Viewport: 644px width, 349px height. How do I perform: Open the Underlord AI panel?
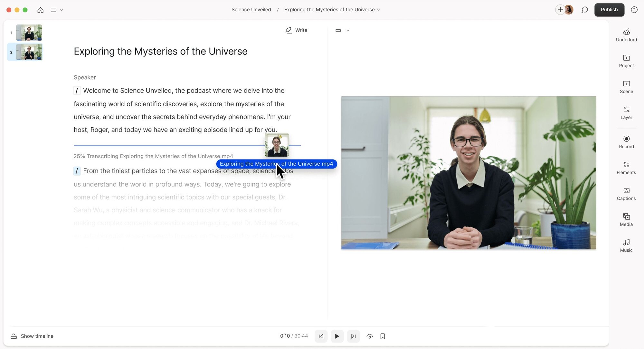point(626,34)
